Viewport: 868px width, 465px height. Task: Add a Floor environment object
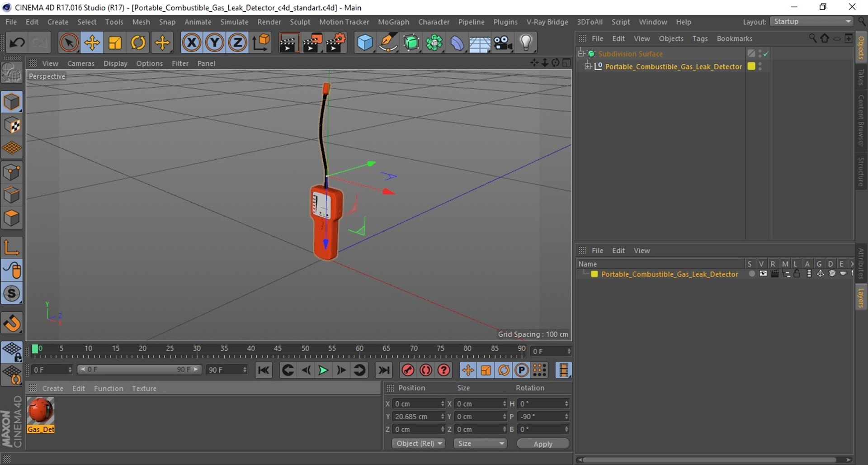pyautogui.click(x=480, y=43)
